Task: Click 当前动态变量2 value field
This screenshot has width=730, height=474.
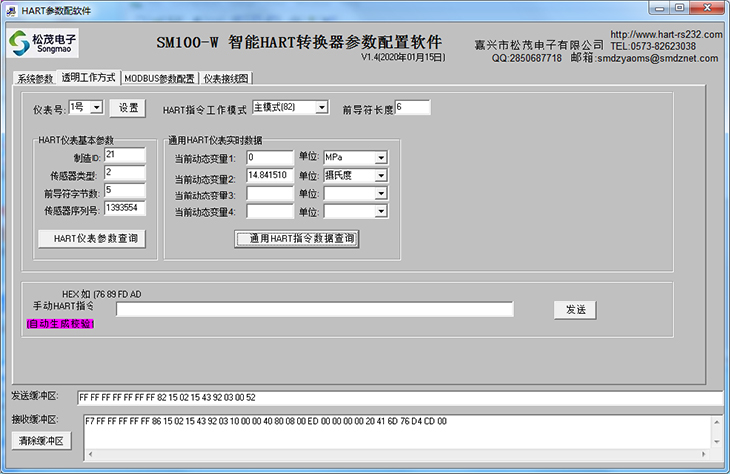Action: (x=270, y=175)
